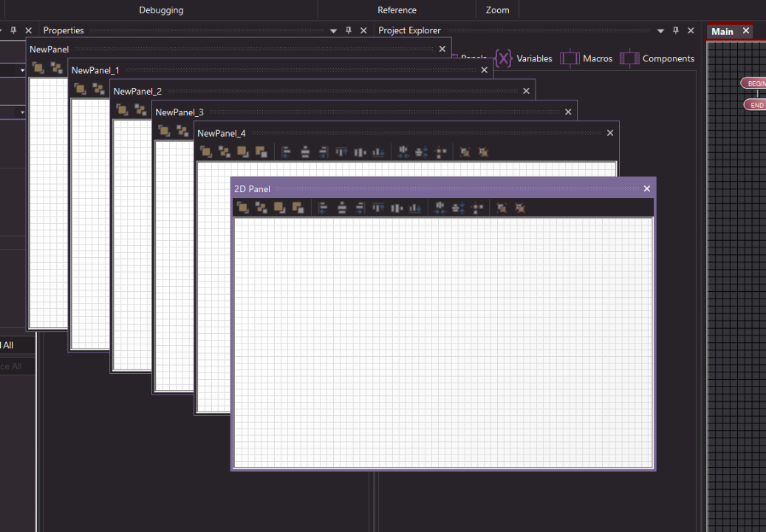This screenshot has width=766, height=532.
Task: Select Components tab in Project Explorer
Action: coord(657,58)
